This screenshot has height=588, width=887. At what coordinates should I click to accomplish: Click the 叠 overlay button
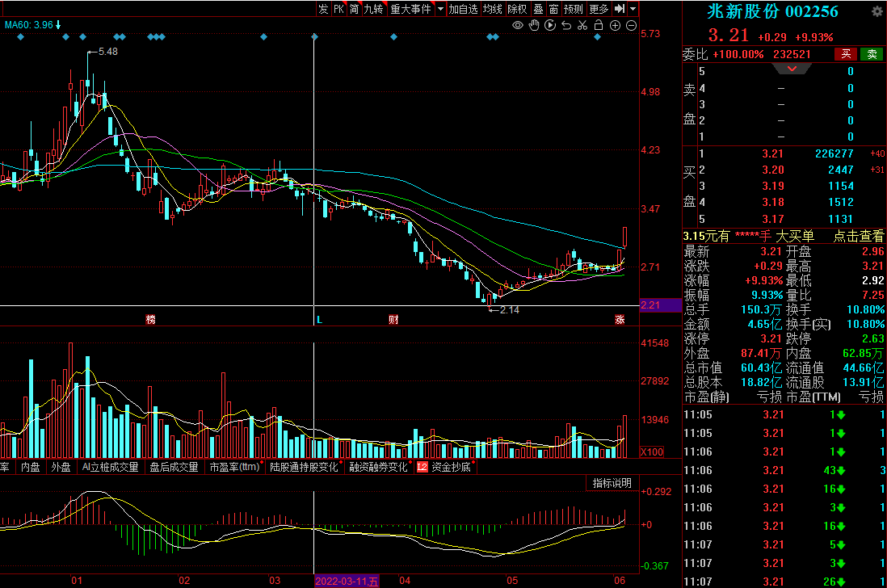[539, 8]
